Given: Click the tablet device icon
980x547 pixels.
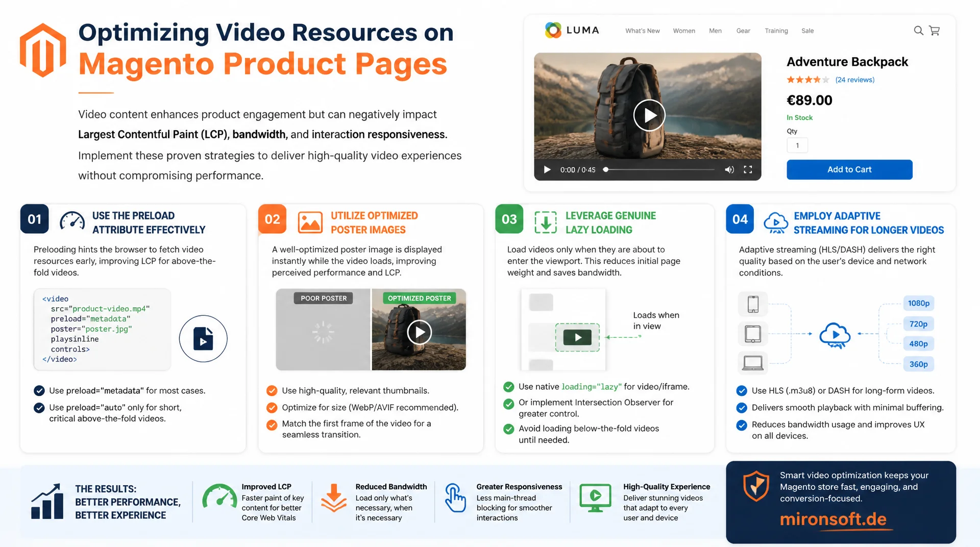Looking at the screenshot, I should tap(753, 334).
